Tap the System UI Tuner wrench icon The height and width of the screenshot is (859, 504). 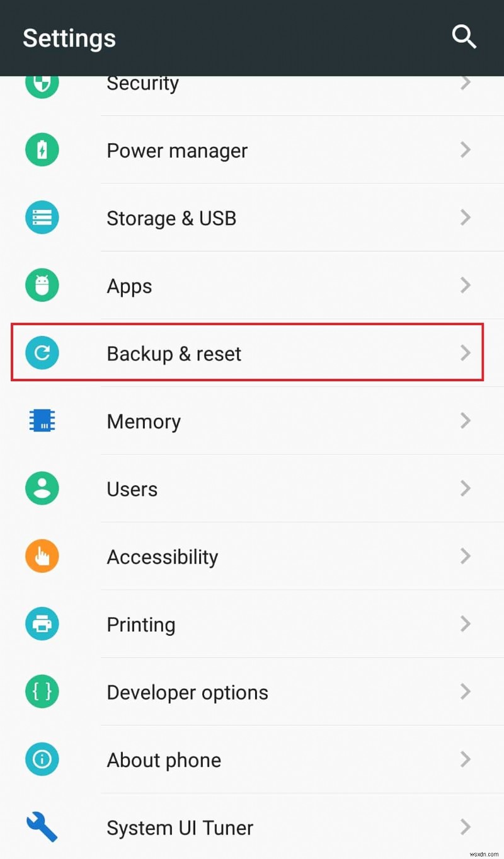[42, 826]
